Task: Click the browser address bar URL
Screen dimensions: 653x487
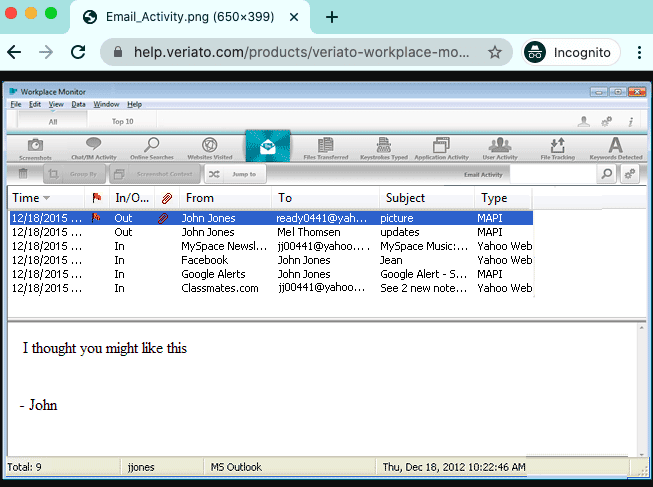Action: pos(302,52)
